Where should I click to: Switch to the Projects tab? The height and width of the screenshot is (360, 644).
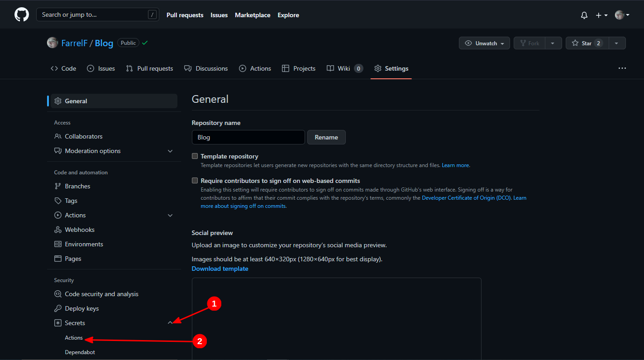click(x=299, y=68)
